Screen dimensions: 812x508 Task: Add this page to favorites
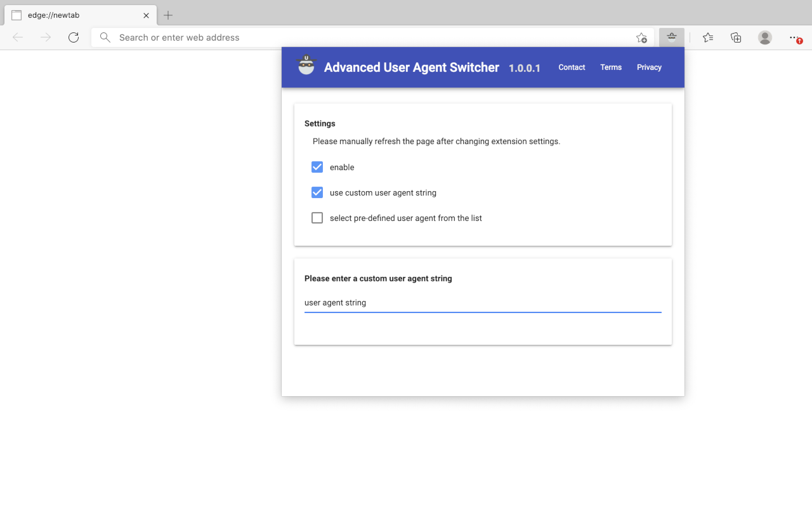tap(641, 37)
